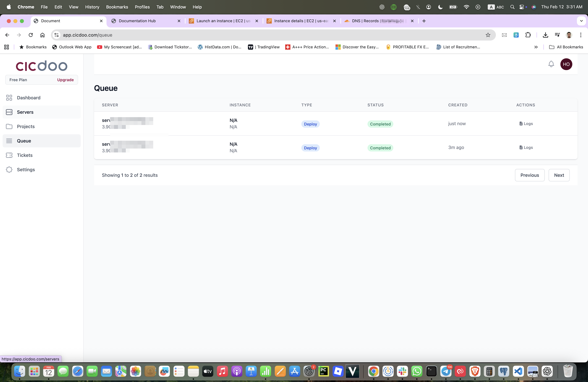
Task: Go to Servers in the sidebar
Action: [x=25, y=112]
